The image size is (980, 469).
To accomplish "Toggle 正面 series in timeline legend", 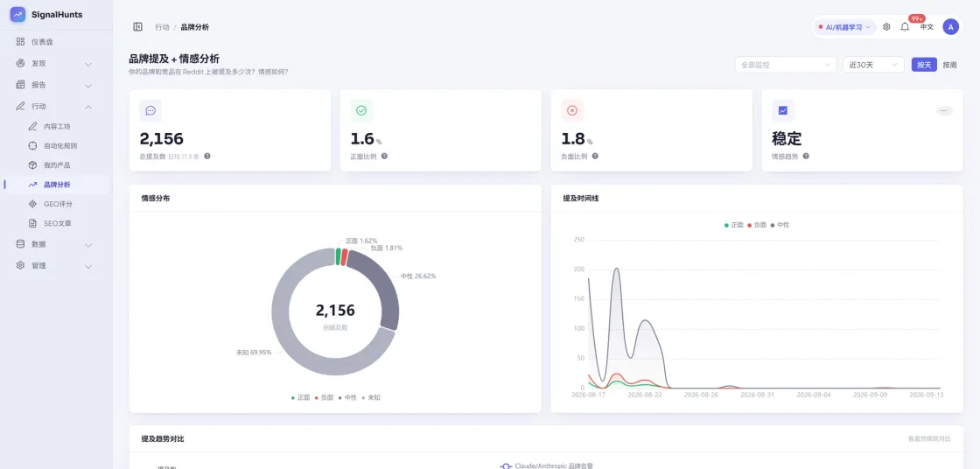I will [734, 225].
